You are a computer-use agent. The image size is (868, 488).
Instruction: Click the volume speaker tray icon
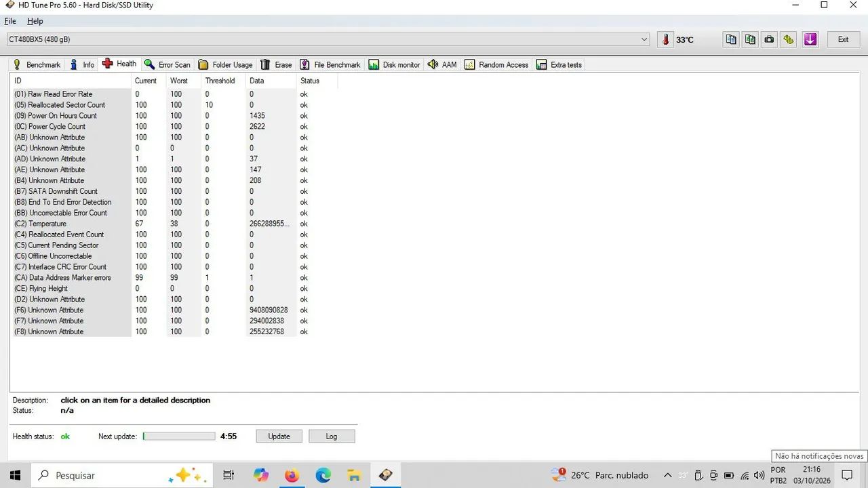click(x=759, y=475)
